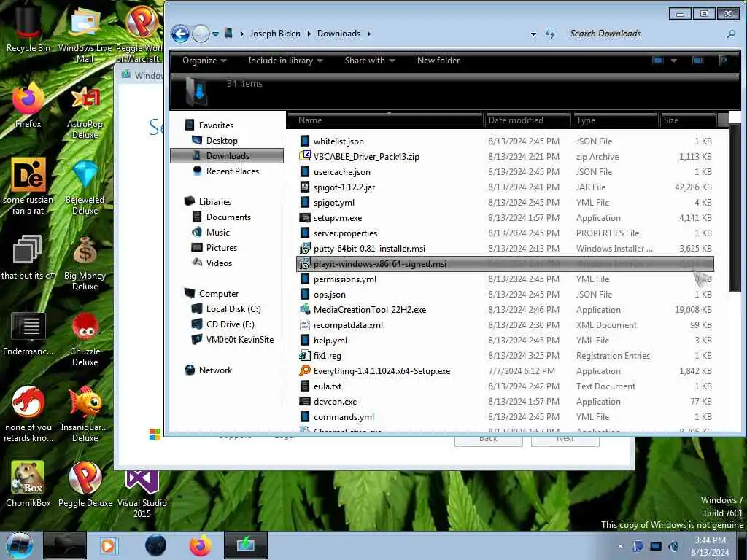Image resolution: width=747 pixels, height=560 pixels.
Task: Open Chuzzle Deluxe desktop icon
Action: point(85,339)
